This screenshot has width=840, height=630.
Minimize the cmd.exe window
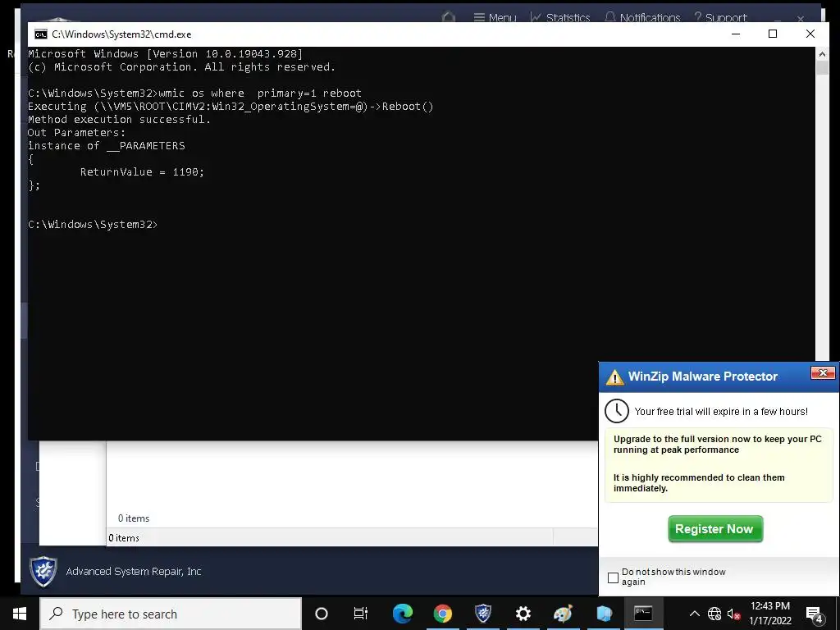[736, 34]
